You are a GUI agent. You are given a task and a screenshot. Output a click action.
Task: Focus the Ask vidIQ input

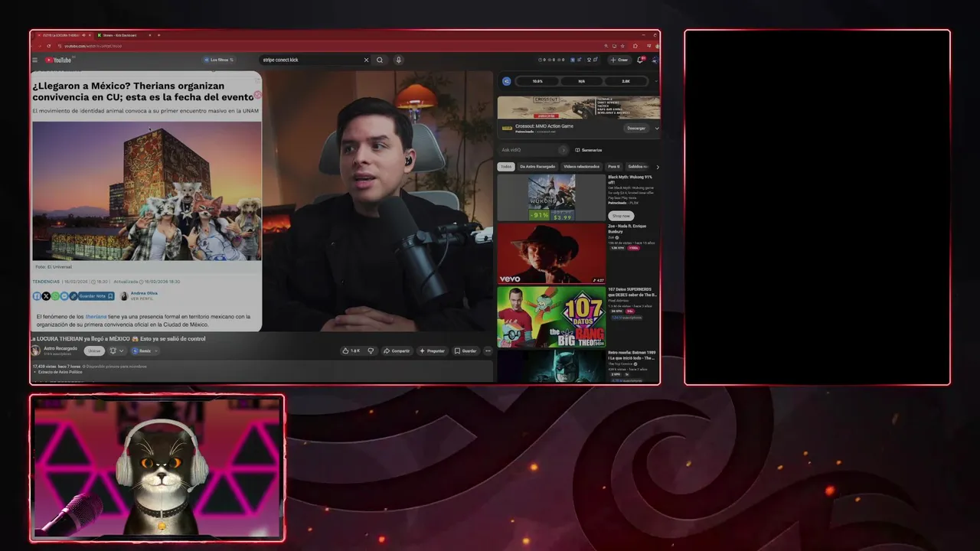coord(528,150)
